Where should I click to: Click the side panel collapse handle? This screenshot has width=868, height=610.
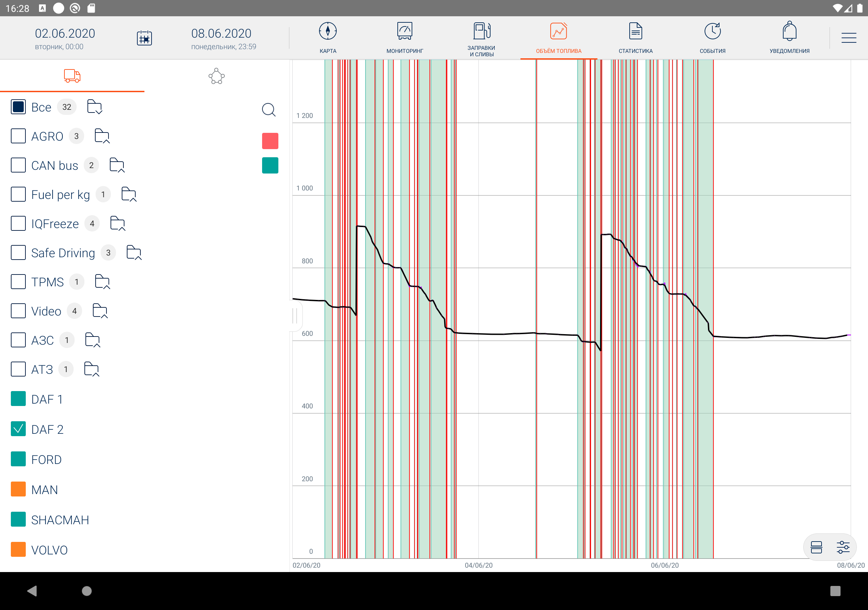click(x=295, y=316)
